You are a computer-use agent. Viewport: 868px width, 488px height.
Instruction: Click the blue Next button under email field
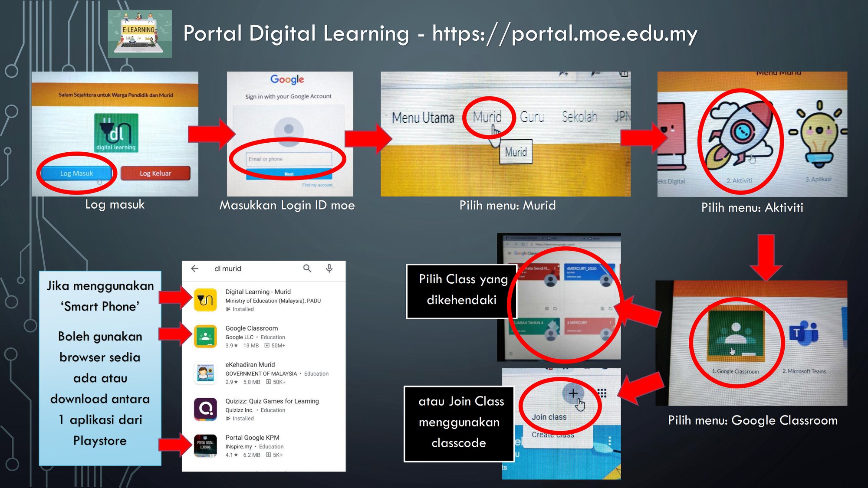[x=289, y=174]
